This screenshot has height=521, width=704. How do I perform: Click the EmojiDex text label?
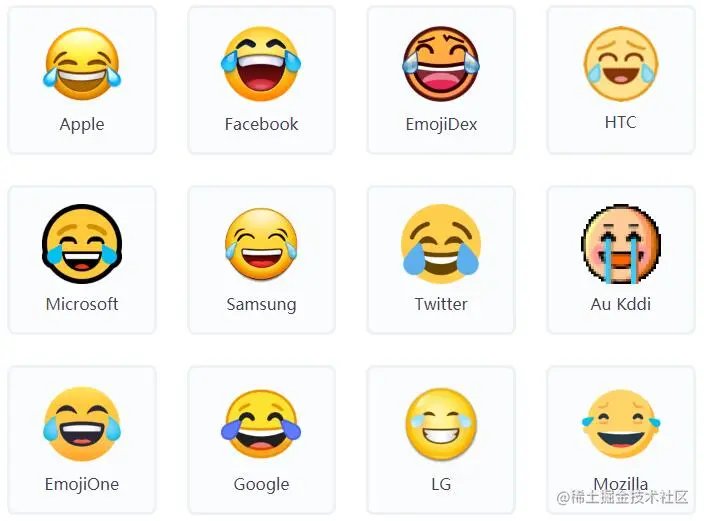(x=441, y=124)
